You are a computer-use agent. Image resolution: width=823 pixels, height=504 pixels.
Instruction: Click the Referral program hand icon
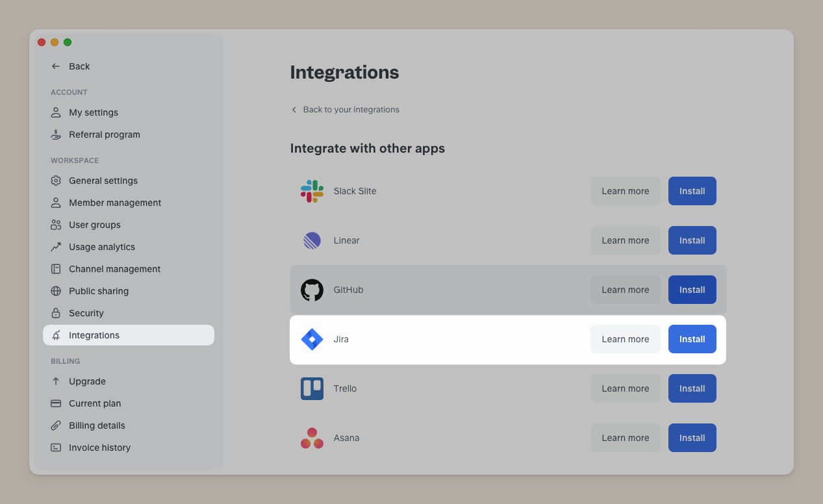click(x=56, y=134)
